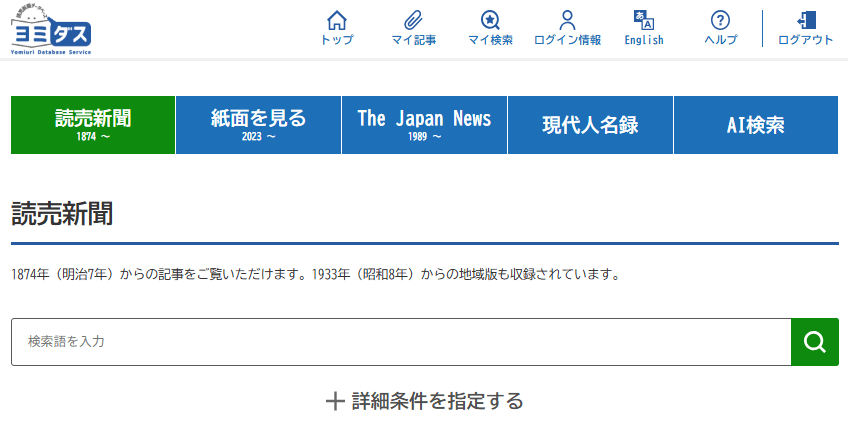The height and width of the screenshot is (442, 848).
Task: Click the 読売新聞 page heading
Action: coord(62,214)
